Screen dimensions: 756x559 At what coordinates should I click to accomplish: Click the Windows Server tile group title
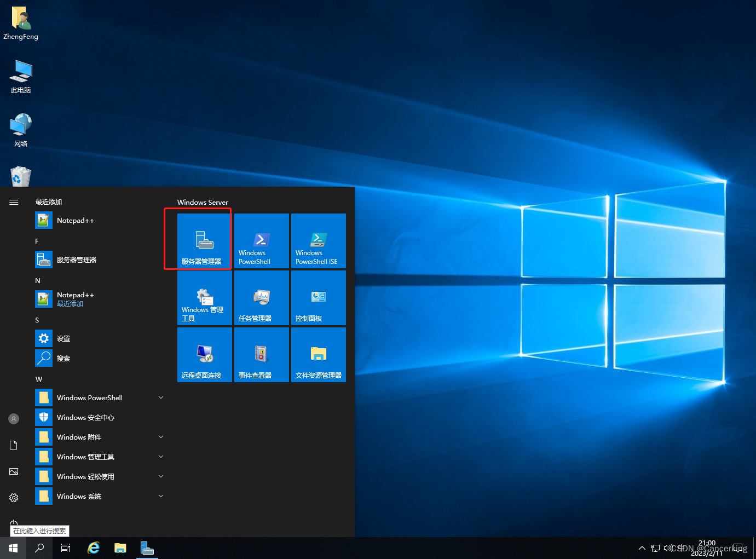click(x=203, y=202)
